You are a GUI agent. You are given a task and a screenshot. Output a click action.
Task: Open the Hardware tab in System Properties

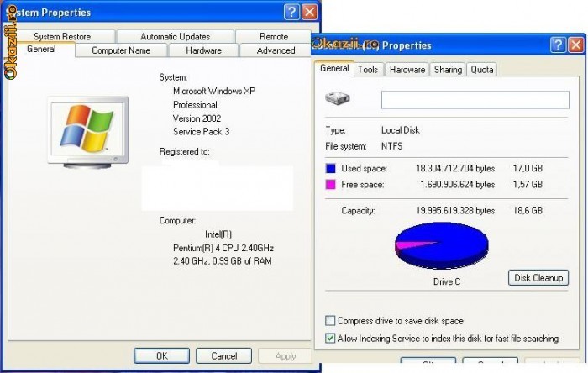(x=203, y=50)
